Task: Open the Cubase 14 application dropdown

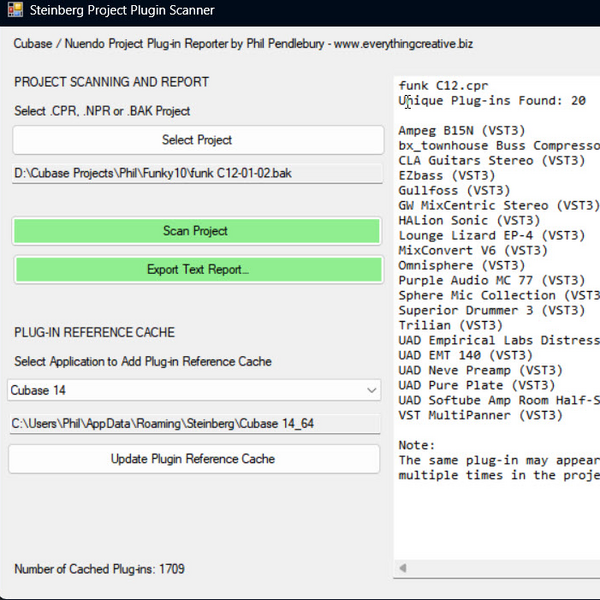Action: pos(194,390)
